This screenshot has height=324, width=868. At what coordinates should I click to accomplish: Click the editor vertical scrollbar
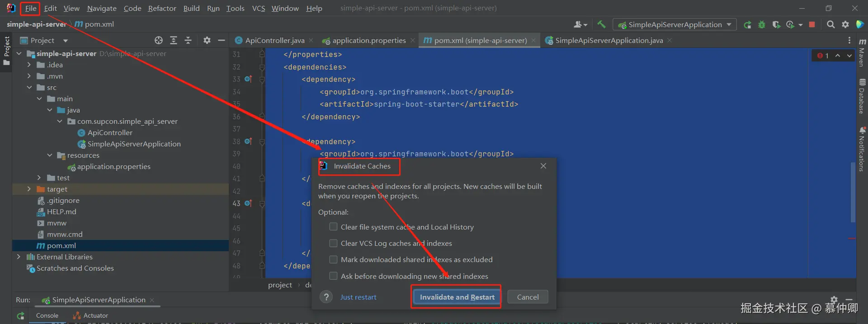[x=853, y=192]
